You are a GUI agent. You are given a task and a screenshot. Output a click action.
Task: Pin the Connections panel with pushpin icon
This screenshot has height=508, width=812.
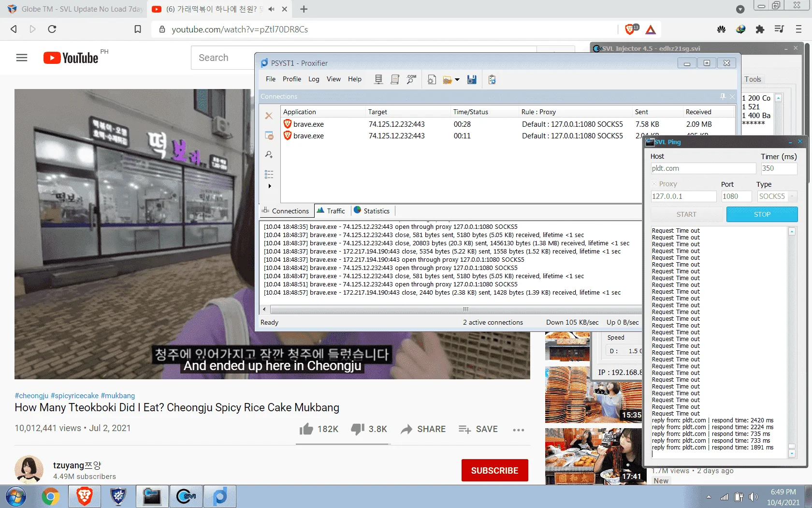click(723, 96)
